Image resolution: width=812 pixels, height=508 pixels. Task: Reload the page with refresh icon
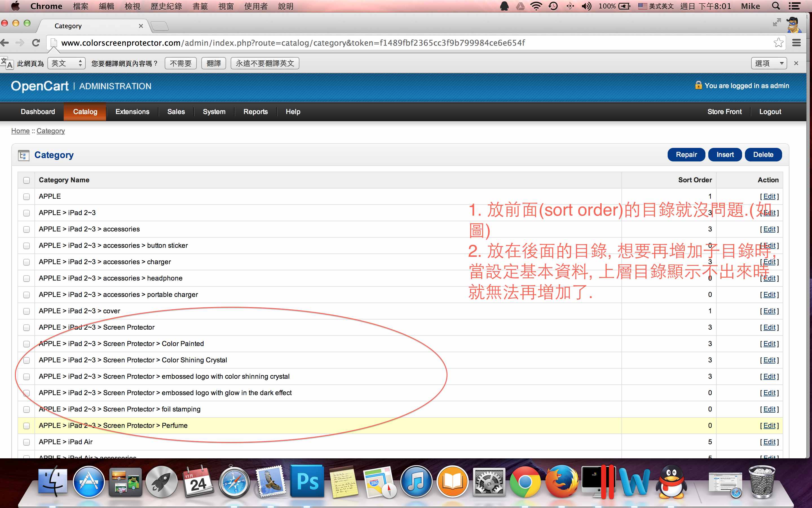pos(36,43)
